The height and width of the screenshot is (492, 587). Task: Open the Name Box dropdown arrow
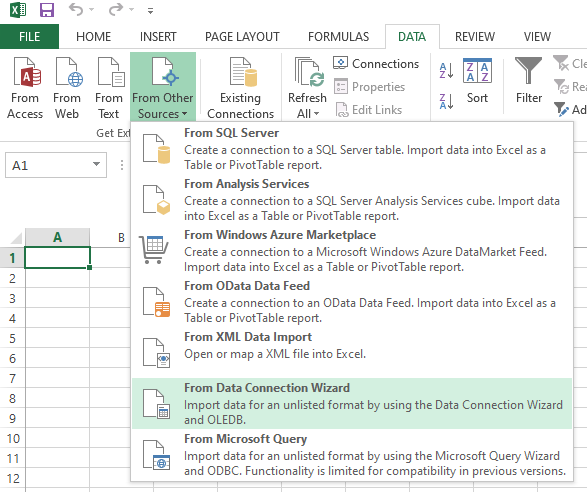[x=96, y=164]
